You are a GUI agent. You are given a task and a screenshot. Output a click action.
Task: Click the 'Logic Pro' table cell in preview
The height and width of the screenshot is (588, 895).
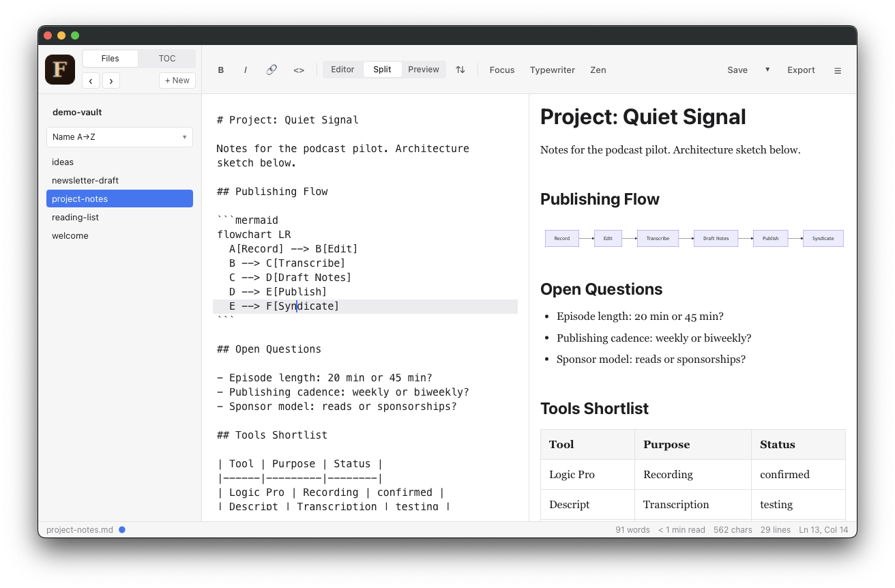[587, 475]
